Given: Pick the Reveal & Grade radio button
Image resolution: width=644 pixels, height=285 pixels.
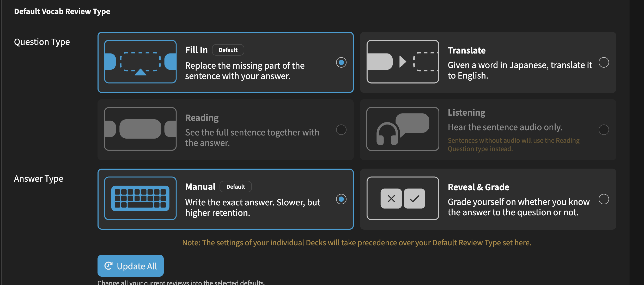Looking at the screenshot, I should coord(604,199).
